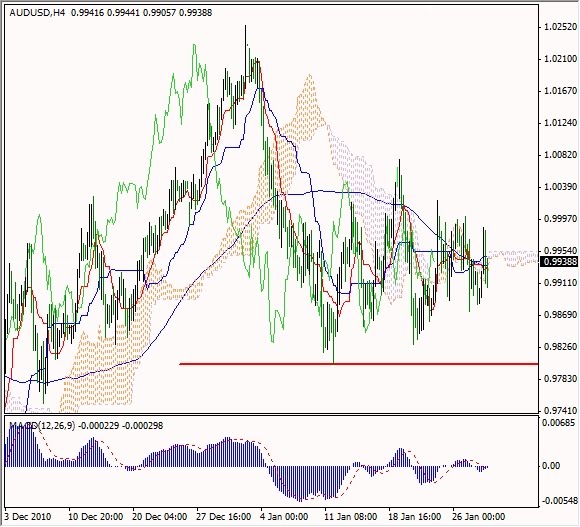Click the 0.99540 price axis label
Image resolution: width=580 pixels, height=527 pixels.
point(560,250)
